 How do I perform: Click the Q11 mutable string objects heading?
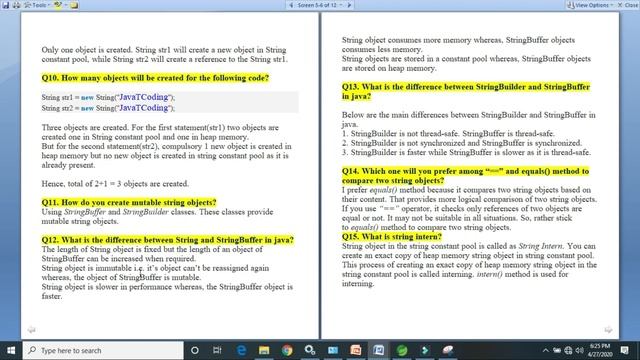(129, 202)
